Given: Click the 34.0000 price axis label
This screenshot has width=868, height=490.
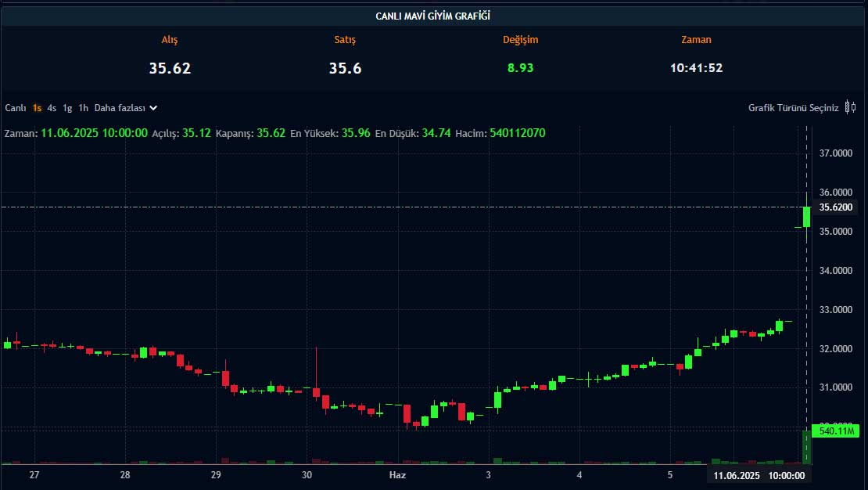Looking at the screenshot, I should [x=836, y=271].
